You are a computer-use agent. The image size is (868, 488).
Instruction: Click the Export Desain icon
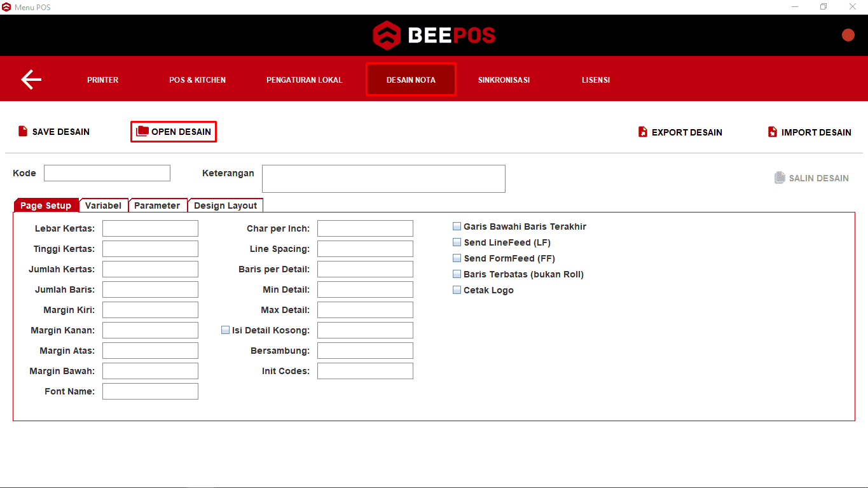(643, 132)
